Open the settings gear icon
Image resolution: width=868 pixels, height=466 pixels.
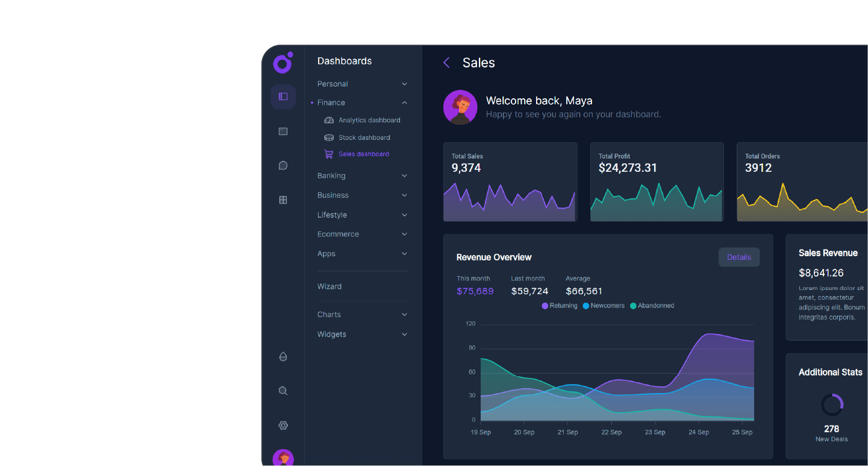[283, 425]
